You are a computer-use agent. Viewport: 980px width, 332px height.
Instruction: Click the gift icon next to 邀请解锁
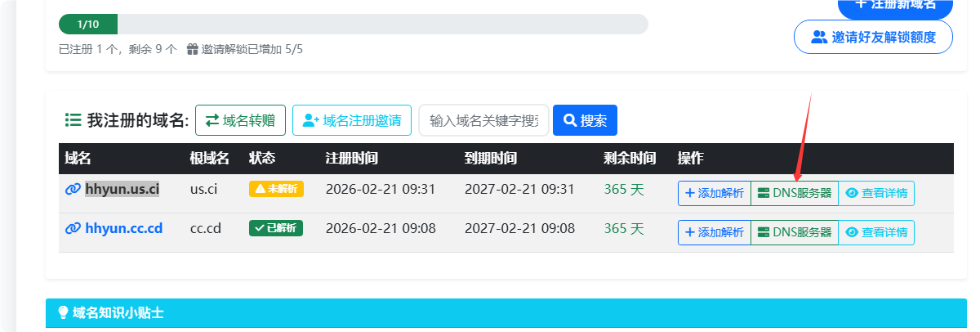pos(193,49)
